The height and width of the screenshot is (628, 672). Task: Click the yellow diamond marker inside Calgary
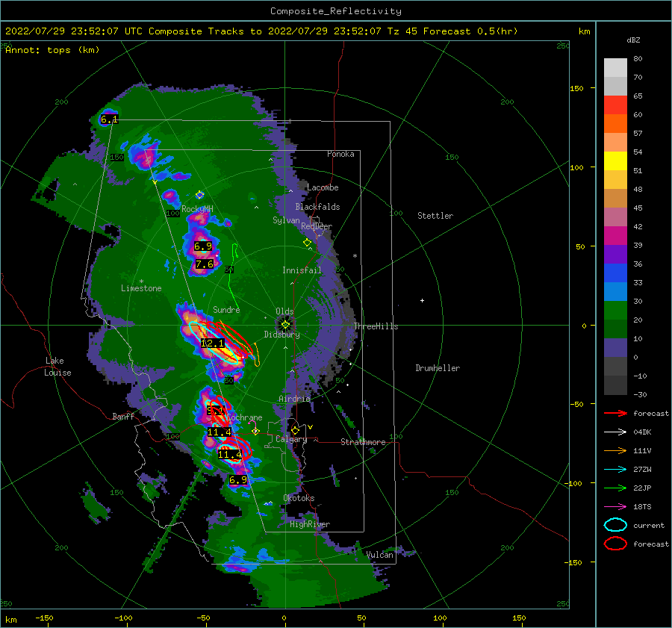[x=295, y=430]
